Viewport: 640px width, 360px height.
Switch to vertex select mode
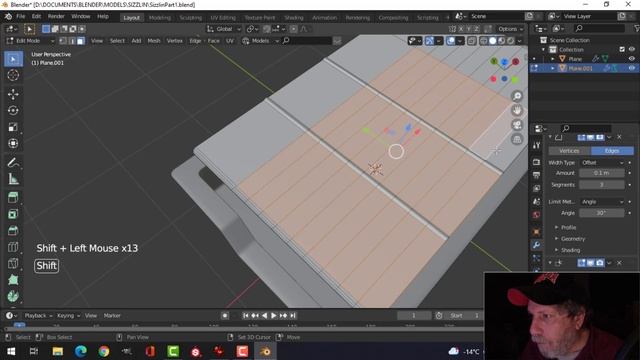coord(63,41)
